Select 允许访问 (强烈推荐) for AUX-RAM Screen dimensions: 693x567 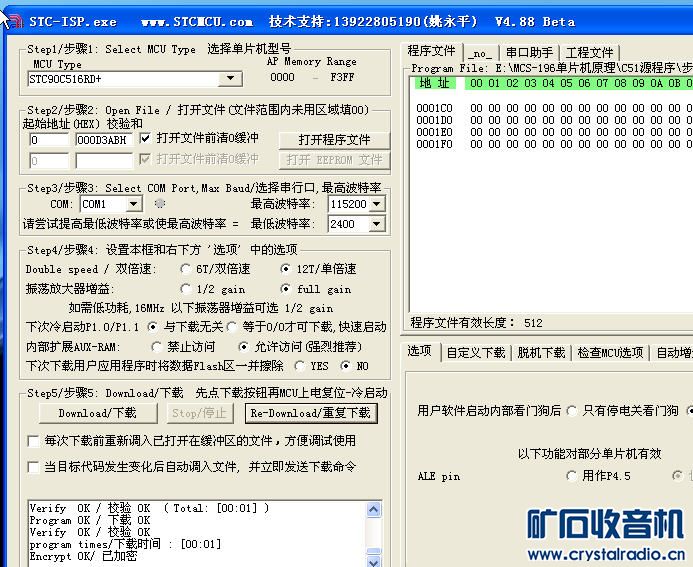coord(243,347)
